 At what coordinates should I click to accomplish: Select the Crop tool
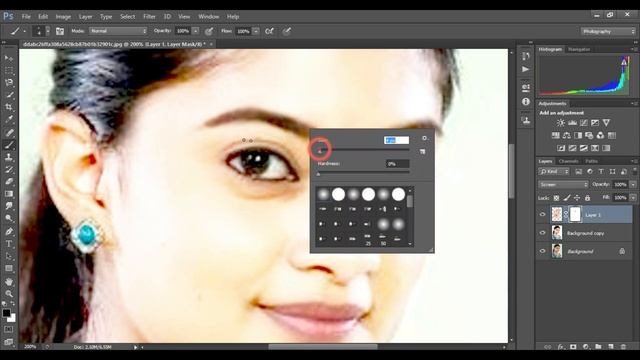click(x=9, y=107)
